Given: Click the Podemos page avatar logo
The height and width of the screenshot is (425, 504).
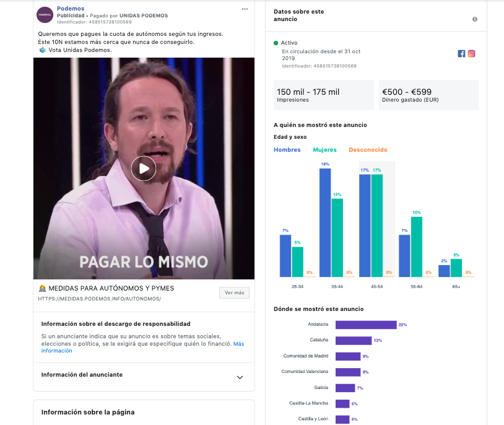Looking at the screenshot, I should pos(45,15).
